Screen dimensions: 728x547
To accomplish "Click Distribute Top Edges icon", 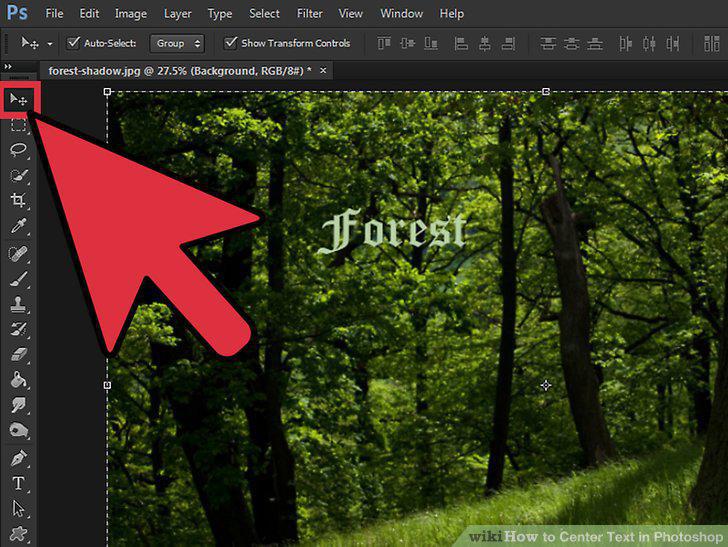I will (x=548, y=43).
